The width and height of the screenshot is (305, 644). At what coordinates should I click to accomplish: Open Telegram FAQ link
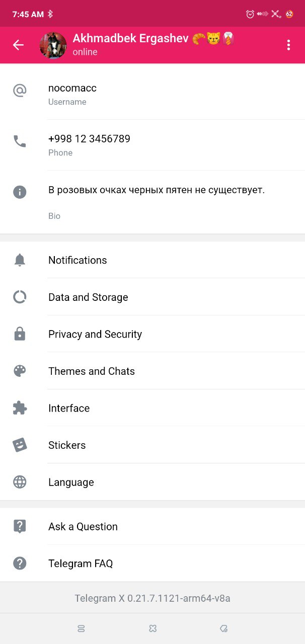point(81,563)
